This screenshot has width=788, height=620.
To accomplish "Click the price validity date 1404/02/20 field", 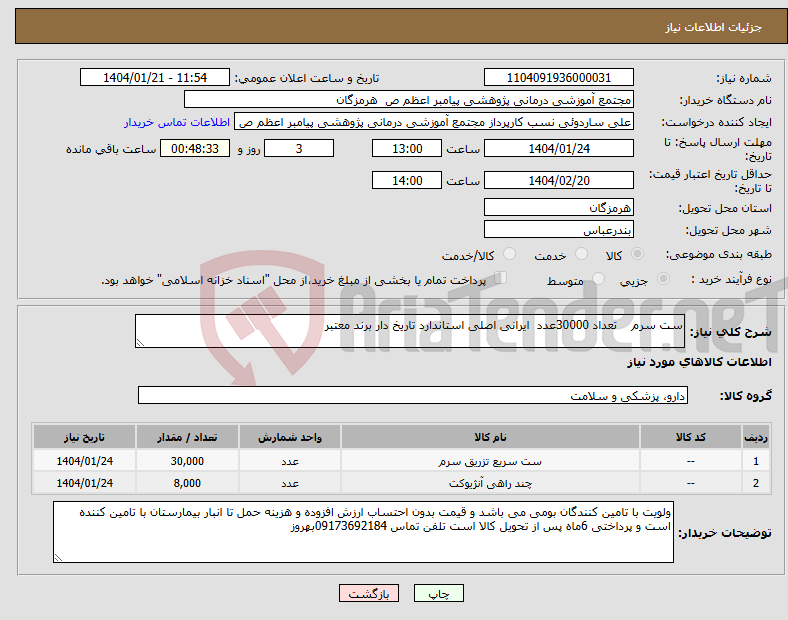I will 558,180.
